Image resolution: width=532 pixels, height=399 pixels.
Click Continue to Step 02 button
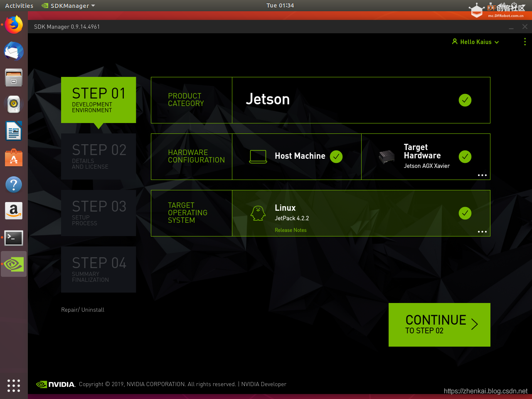[x=439, y=325]
